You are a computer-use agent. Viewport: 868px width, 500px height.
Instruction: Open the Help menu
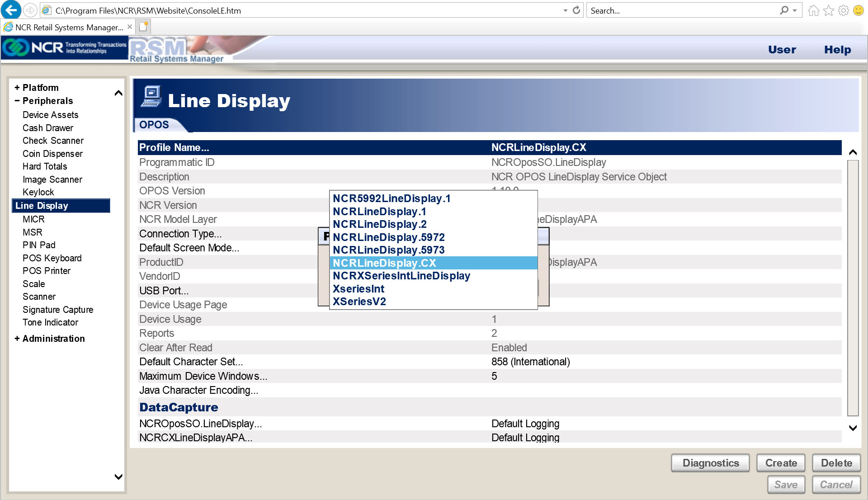click(837, 50)
